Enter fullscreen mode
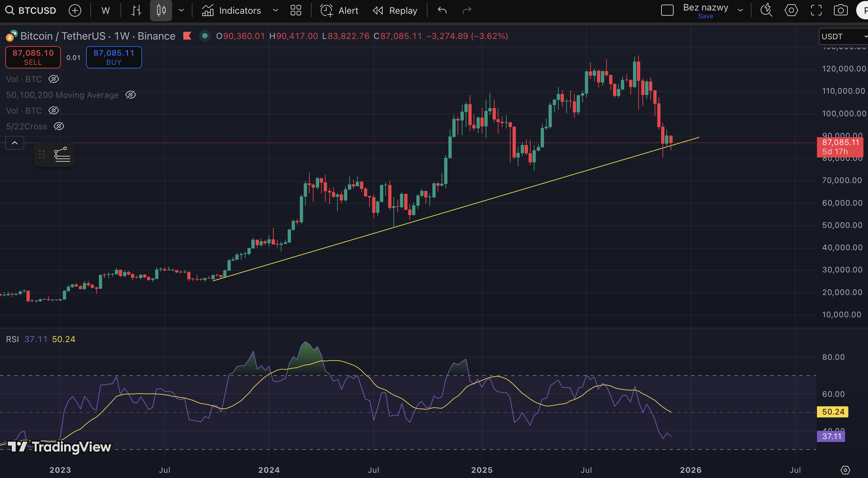The width and height of the screenshot is (868, 478). [x=816, y=10]
